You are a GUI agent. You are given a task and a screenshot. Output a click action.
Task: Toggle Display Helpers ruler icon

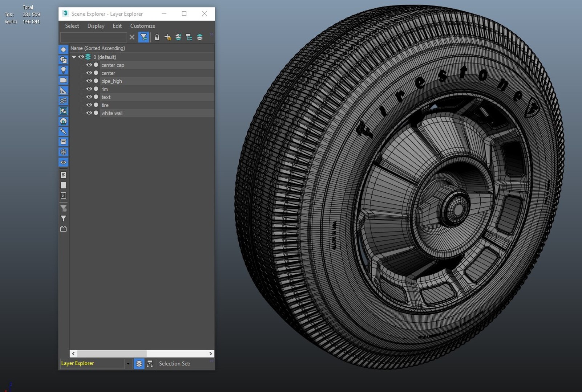point(63,90)
